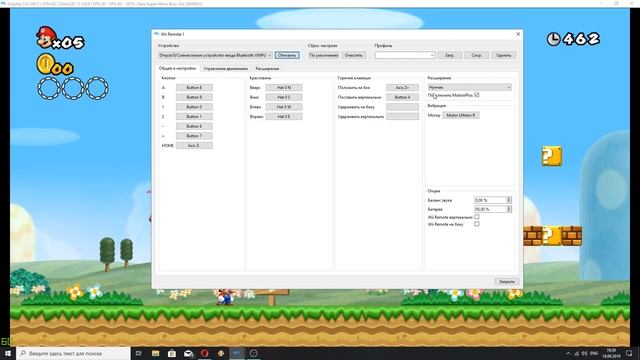Remap the A button binding

[194, 87]
